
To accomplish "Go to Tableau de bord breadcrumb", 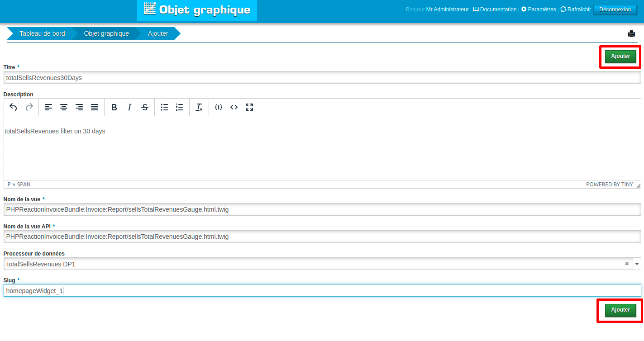I will pos(42,33).
